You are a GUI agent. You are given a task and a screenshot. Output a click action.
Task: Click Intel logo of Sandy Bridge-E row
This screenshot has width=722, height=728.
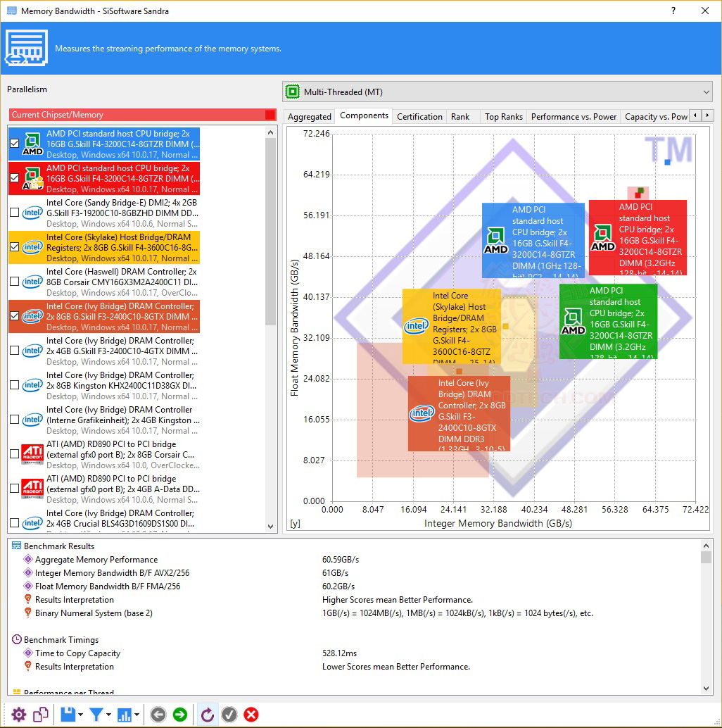32,213
